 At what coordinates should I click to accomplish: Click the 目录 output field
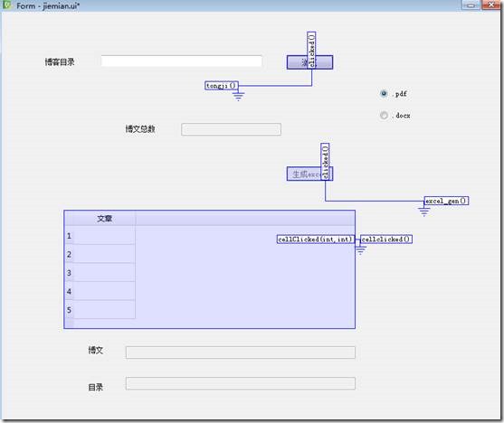coord(241,383)
